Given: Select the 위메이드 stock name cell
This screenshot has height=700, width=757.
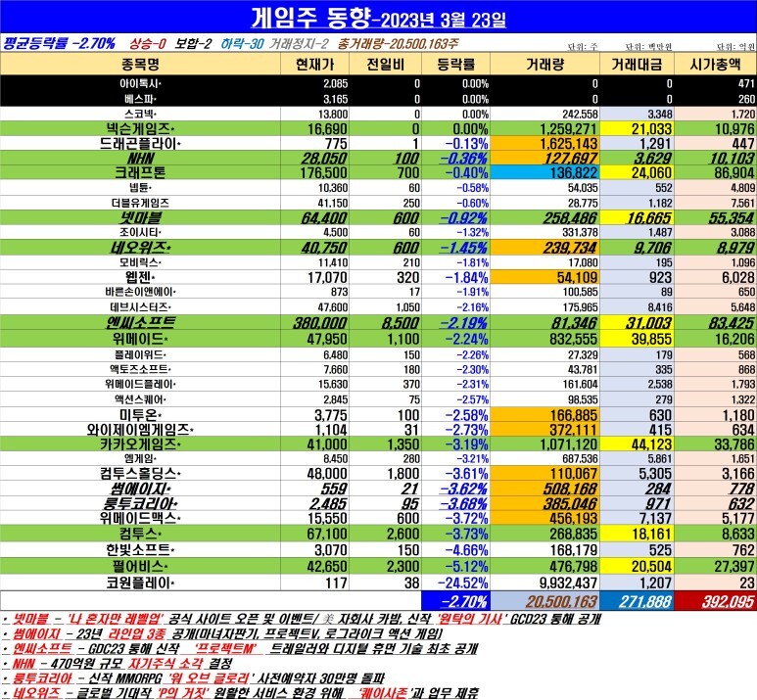Looking at the screenshot, I should (x=140, y=339).
